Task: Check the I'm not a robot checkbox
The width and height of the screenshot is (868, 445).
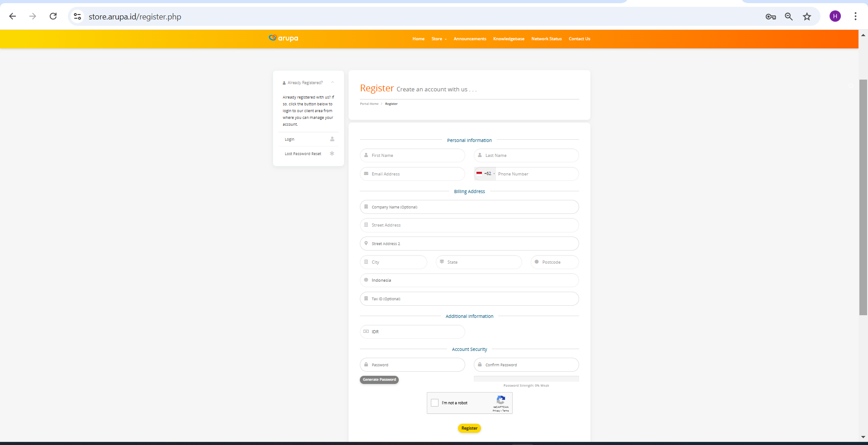Action: (x=435, y=403)
